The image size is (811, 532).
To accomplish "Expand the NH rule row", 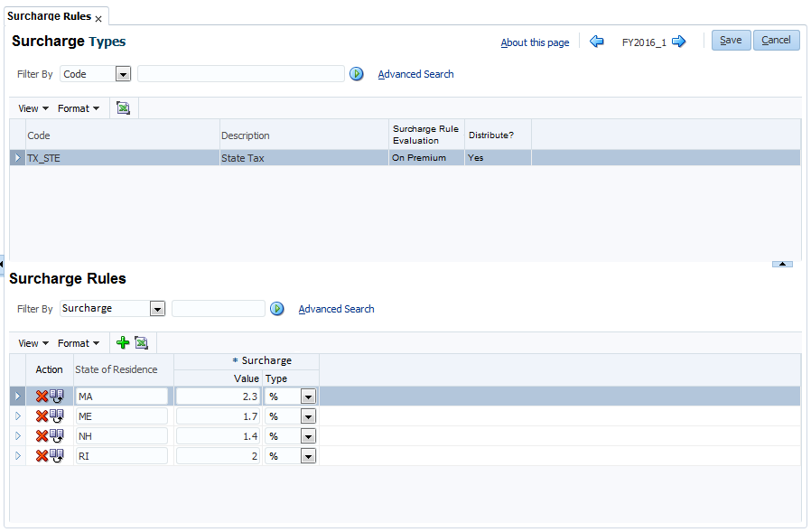I will pos(17,436).
